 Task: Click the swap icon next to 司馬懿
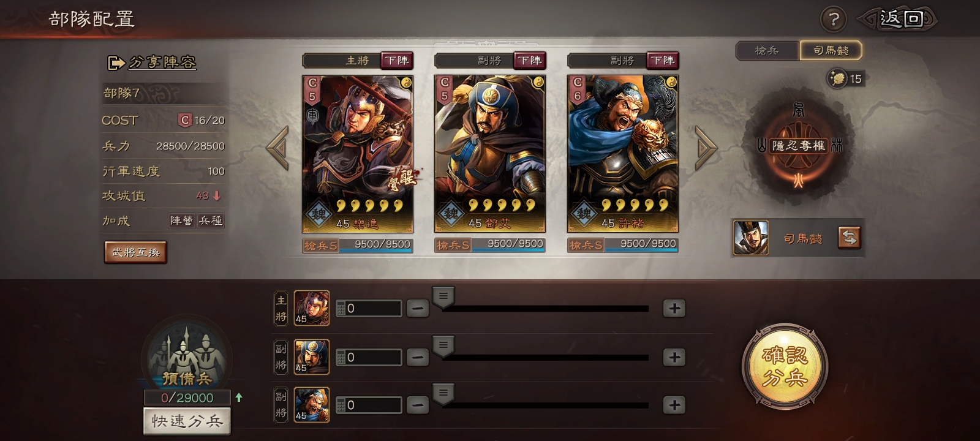click(x=849, y=238)
